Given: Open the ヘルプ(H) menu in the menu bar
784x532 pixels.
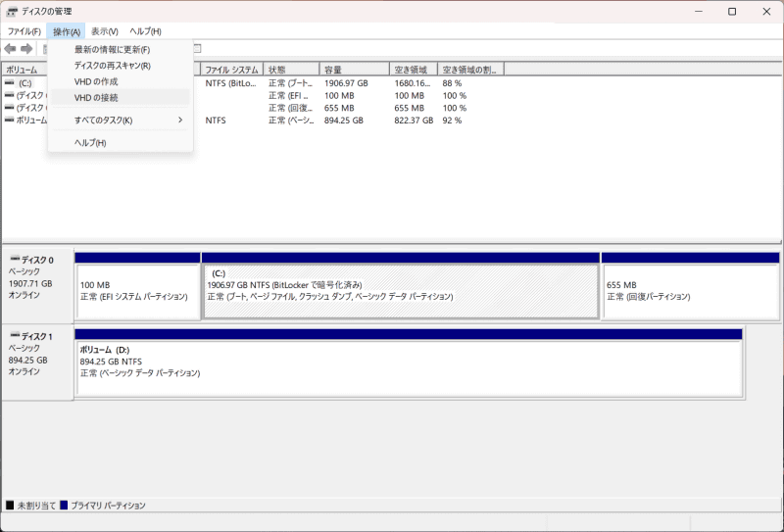Looking at the screenshot, I should 145,31.
